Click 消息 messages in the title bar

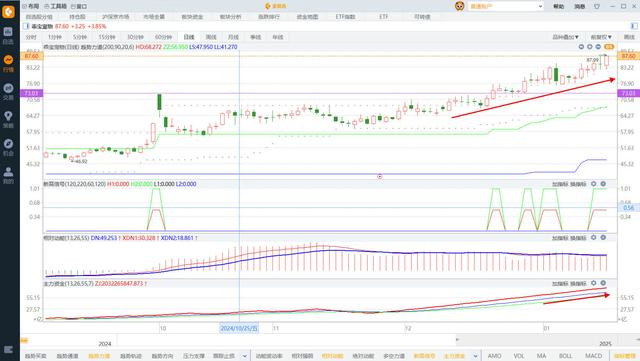(x=580, y=7)
